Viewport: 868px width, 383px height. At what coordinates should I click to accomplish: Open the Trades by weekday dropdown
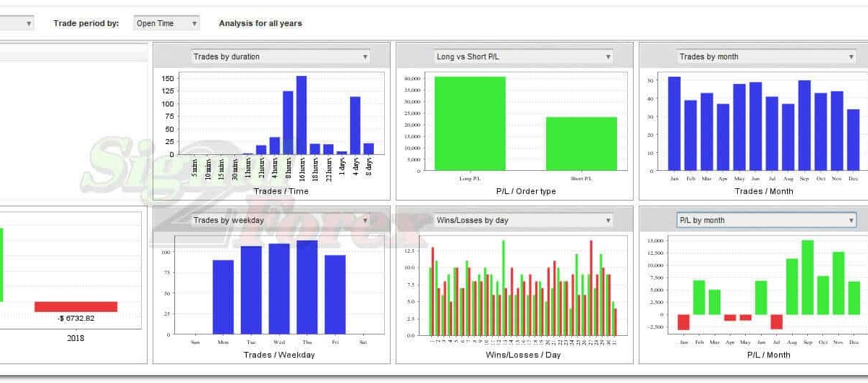tap(281, 220)
